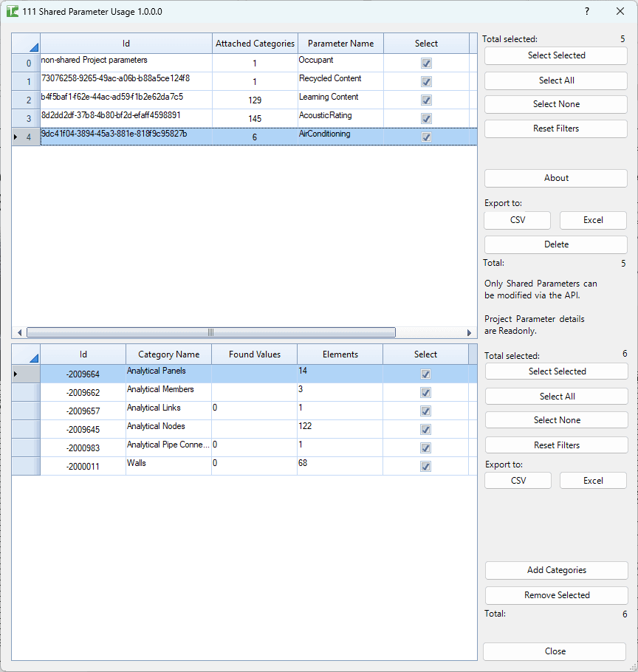Click the lower Select None button
The image size is (638, 672).
pyautogui.click(x=557, y=420)
